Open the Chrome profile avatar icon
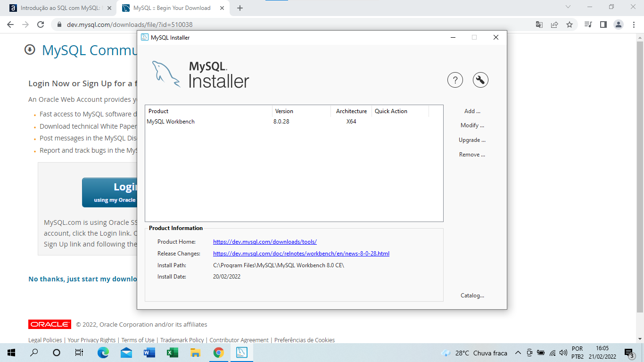 pos(619,25)
